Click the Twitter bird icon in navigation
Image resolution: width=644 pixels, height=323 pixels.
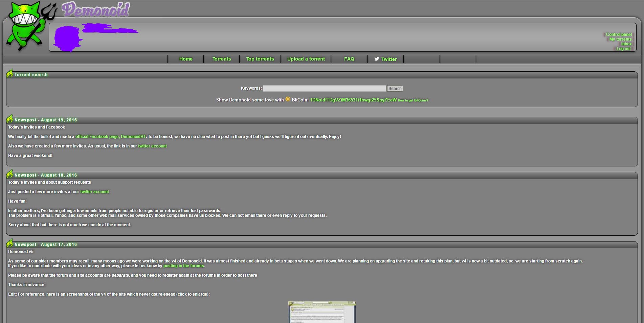click(x=377, y=59)
